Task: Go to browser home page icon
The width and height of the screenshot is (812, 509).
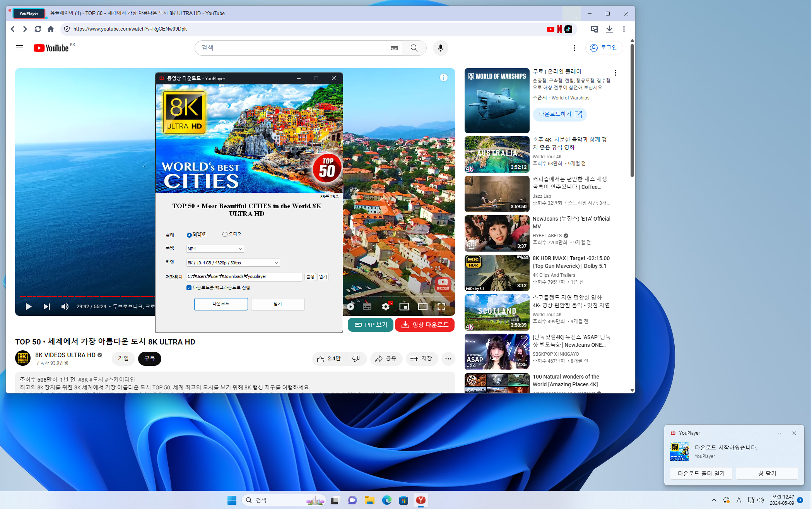Action: point(51,29)
